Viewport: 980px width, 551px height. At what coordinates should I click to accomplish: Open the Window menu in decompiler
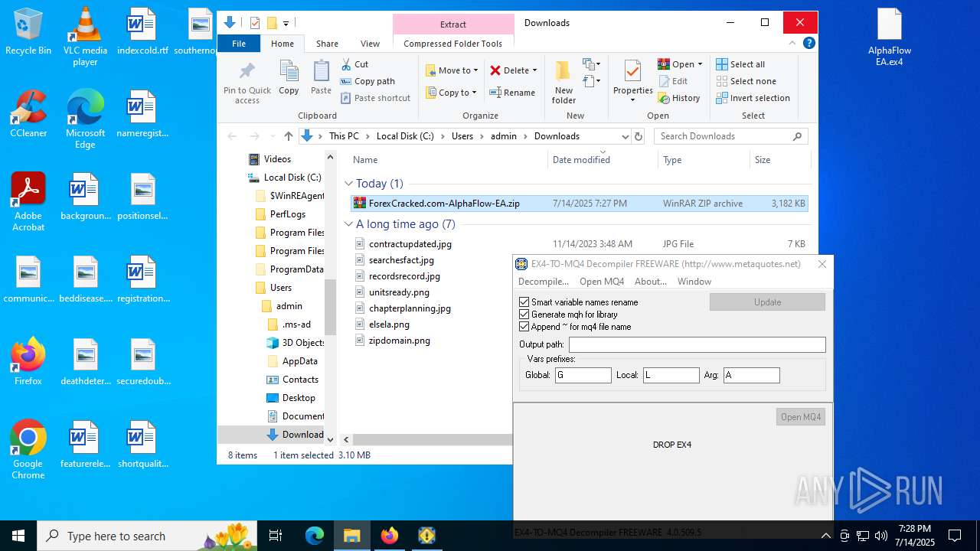point(694,282)
